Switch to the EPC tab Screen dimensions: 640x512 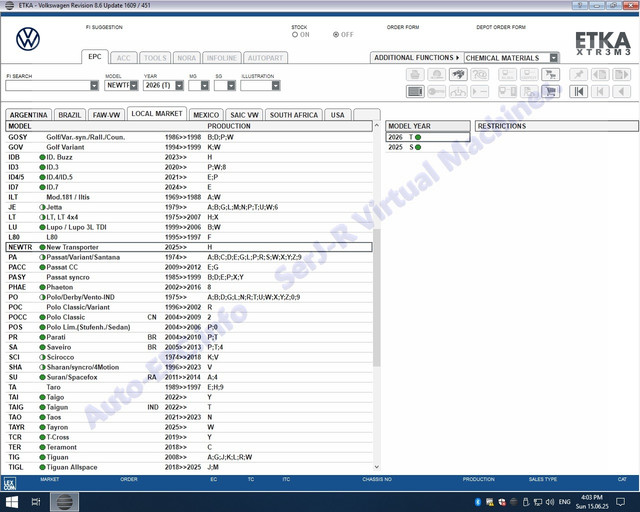(95, 57)
